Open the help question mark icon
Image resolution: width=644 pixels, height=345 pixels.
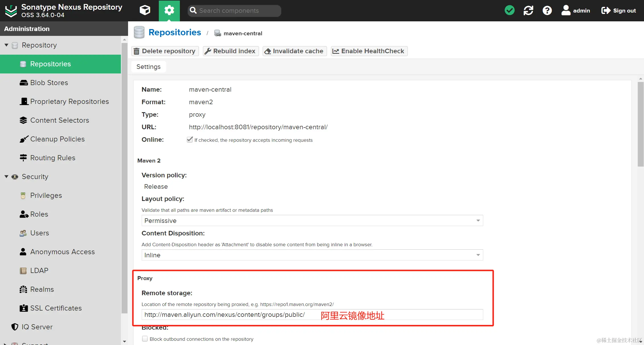[547, 11]
